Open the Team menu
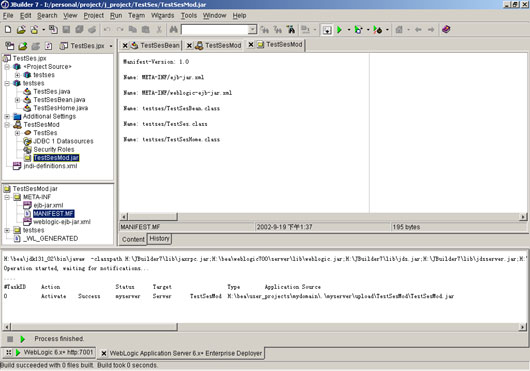 click(137, 16)
